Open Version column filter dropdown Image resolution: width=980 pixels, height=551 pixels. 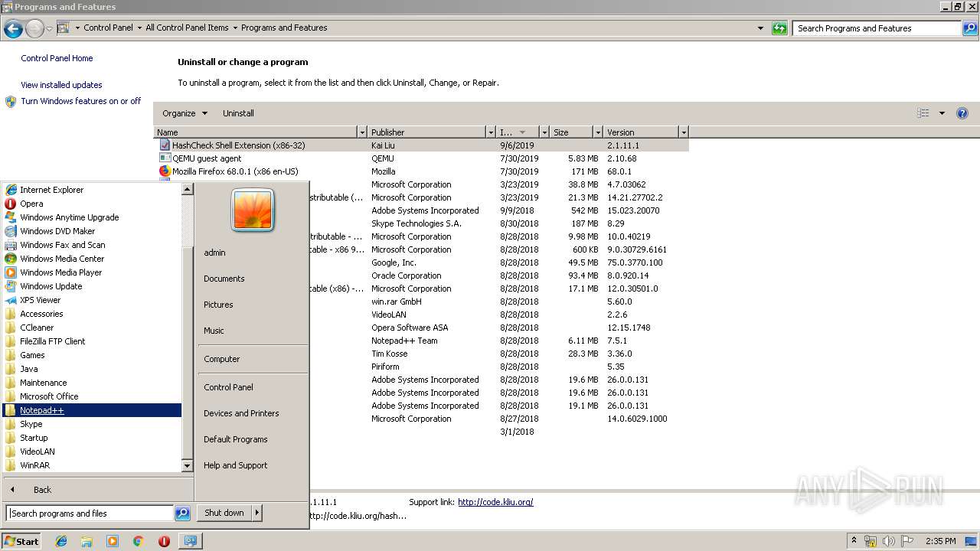click(x=684, y=132)
